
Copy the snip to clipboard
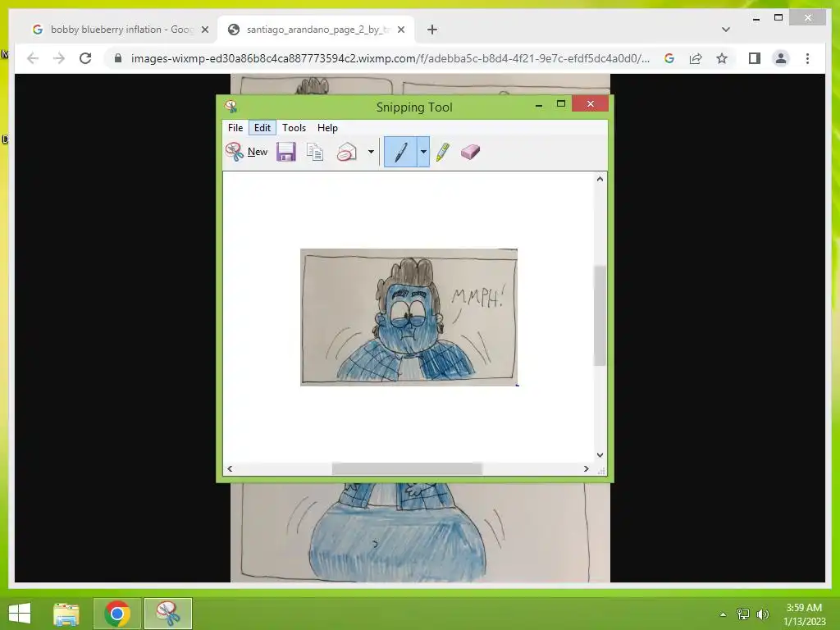click(x=315, y=152)
